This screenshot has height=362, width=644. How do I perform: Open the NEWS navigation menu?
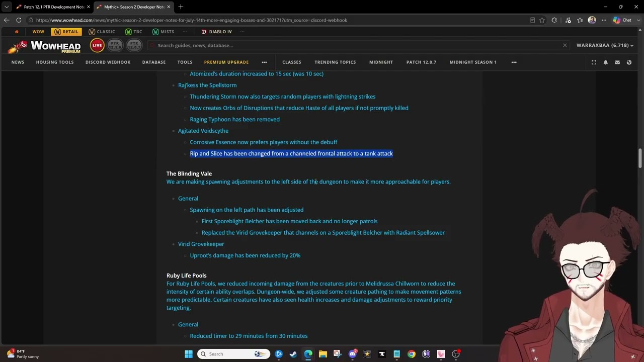click(18, 62)
